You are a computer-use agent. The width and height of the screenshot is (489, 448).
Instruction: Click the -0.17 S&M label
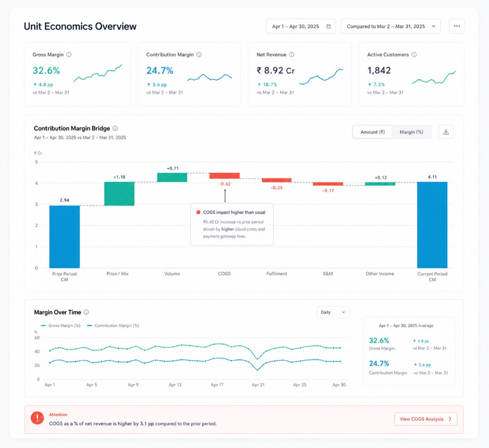coord(328,191)
